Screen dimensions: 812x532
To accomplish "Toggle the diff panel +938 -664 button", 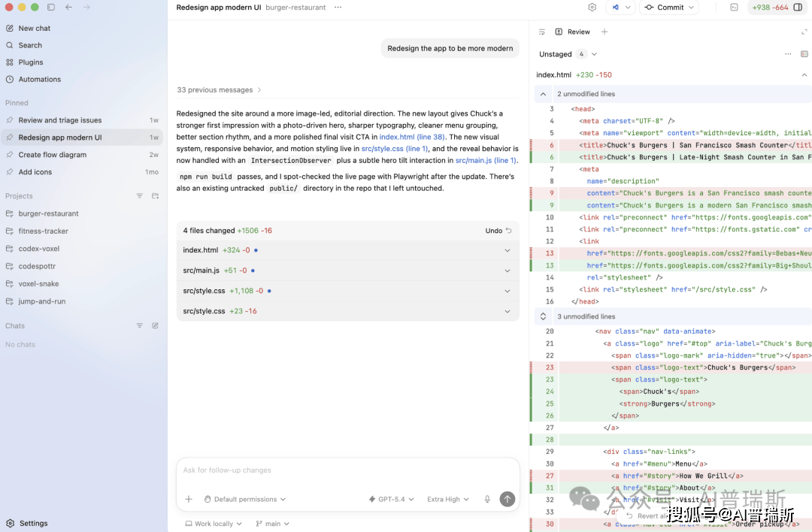I will 777,8.
